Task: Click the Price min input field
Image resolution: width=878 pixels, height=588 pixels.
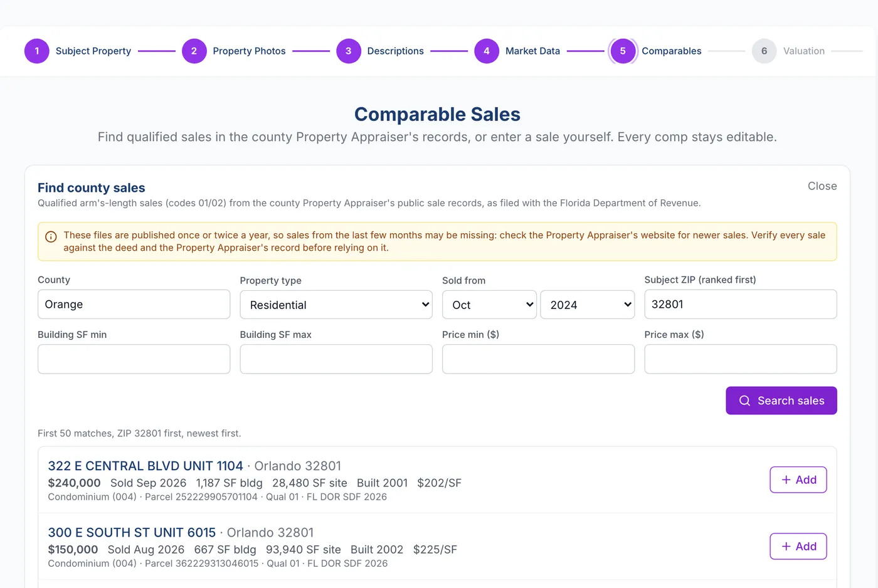Action: click(538, 359)
